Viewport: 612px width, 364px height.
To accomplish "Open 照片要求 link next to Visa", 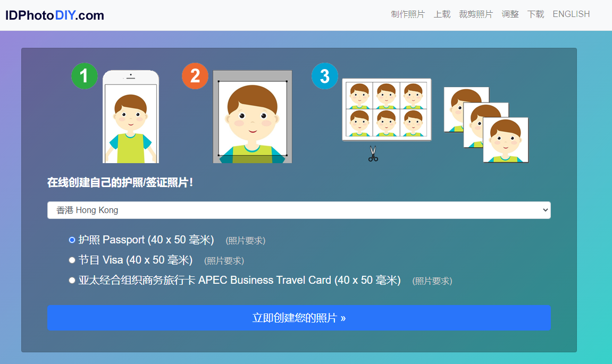I will pos(224,261).
